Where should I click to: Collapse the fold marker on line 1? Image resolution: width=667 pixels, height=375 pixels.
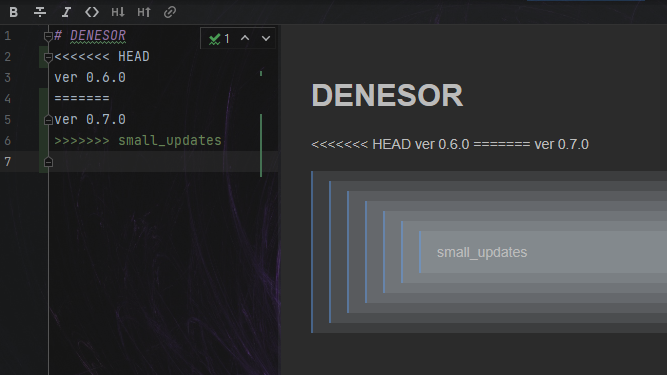[x=48, y=37]
